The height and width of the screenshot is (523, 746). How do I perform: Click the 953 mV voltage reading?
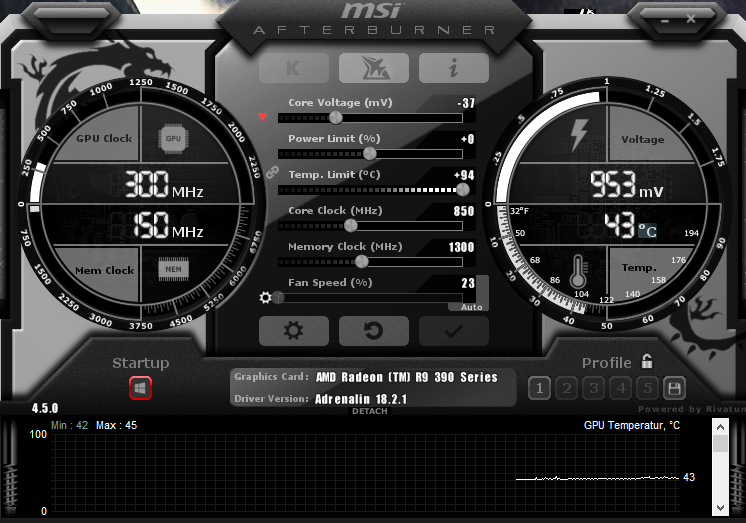coord(627,184)
